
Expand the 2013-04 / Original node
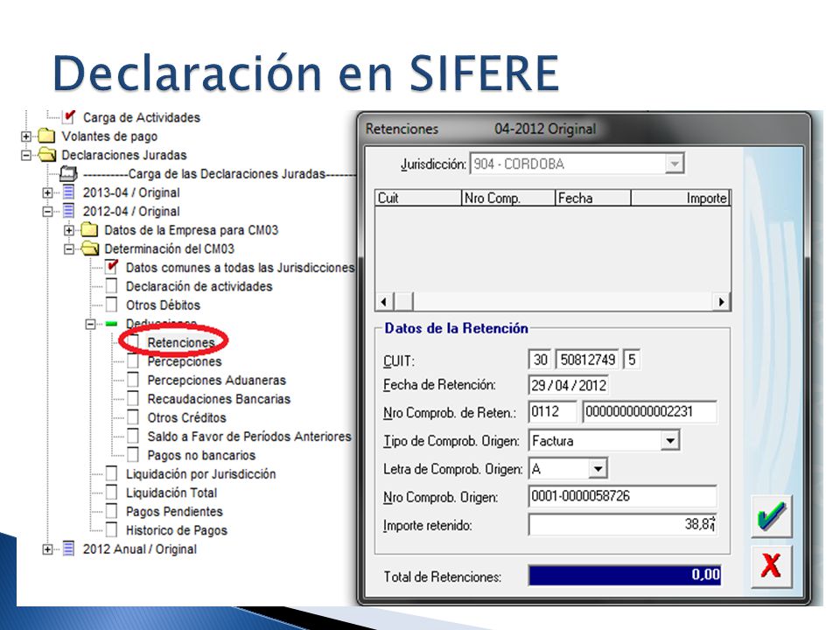[47, 192]
